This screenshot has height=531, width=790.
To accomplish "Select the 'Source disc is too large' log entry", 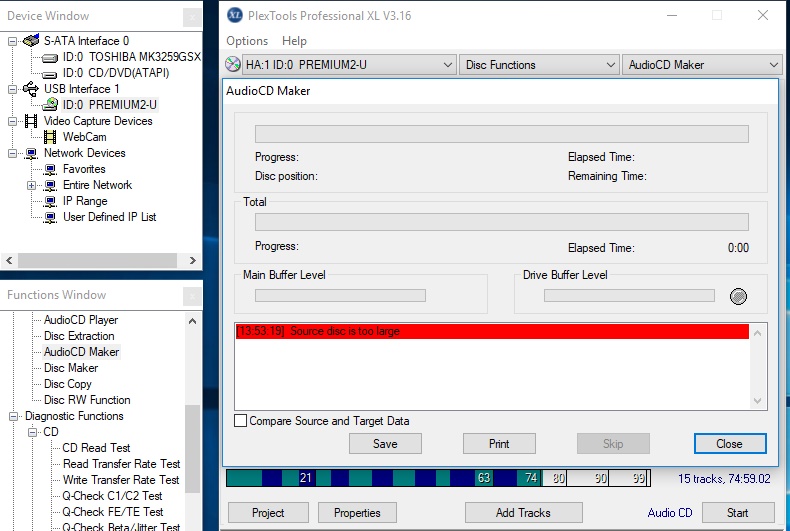I will (492, 331).
